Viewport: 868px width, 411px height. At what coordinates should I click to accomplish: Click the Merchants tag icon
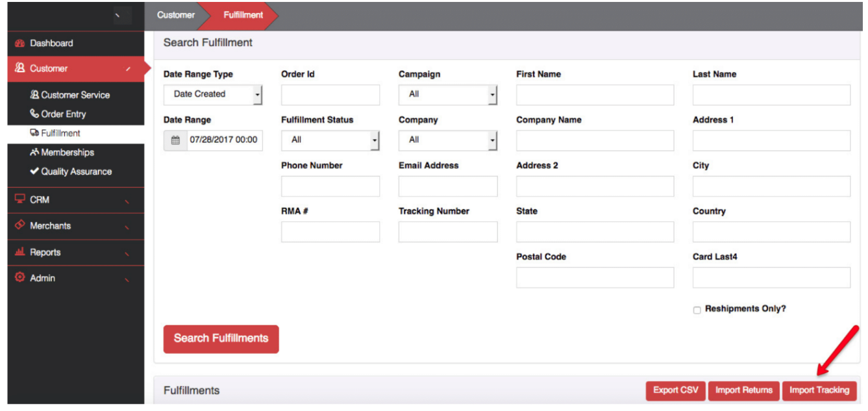[19, 225]
